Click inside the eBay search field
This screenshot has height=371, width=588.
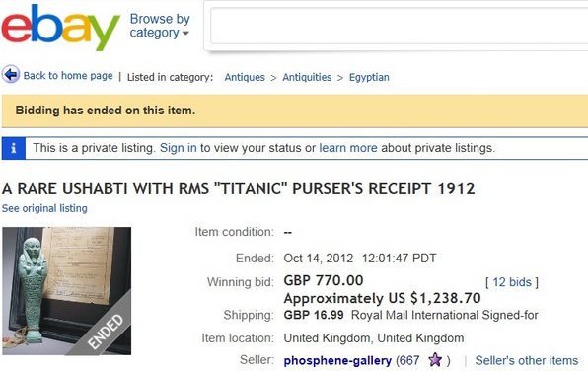coord(399,26)
